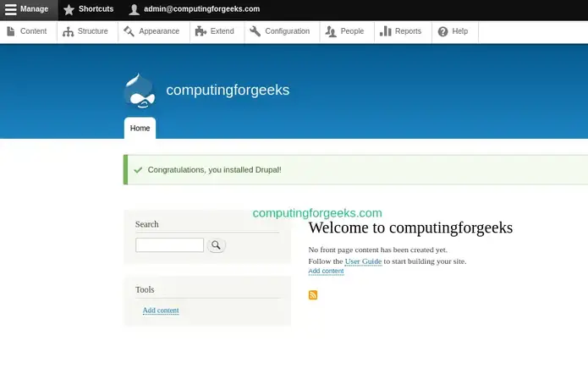Click the Search block heading
Viewport: 588px width, 368px height.
pos(146,224)
